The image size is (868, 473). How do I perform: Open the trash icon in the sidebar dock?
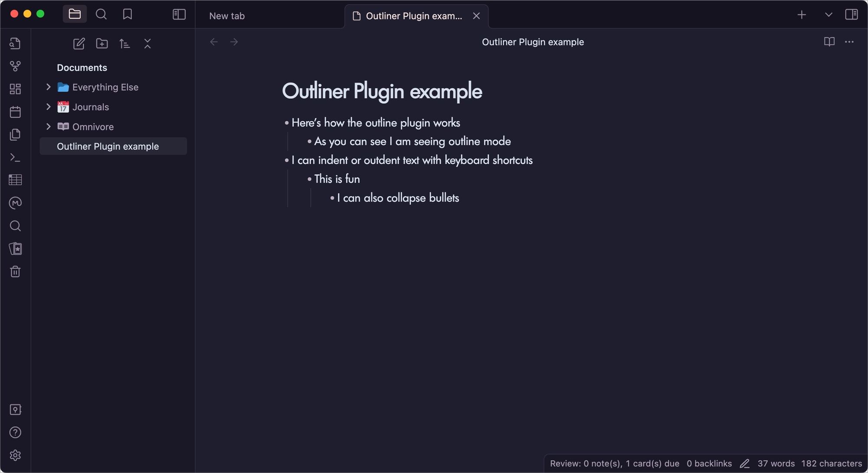[15, 271]
